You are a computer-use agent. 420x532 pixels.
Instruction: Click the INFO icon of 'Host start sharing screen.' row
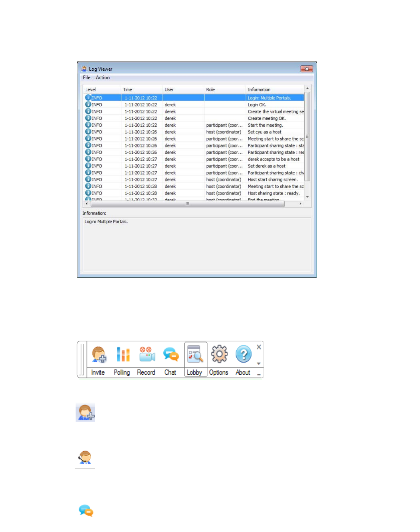[88, 179]
